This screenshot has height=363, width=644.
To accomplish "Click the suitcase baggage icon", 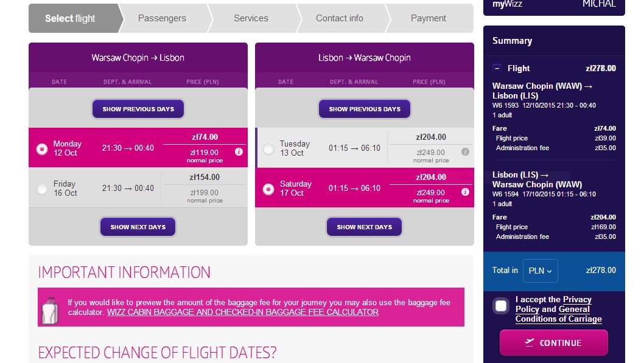I will coord(50,311).
